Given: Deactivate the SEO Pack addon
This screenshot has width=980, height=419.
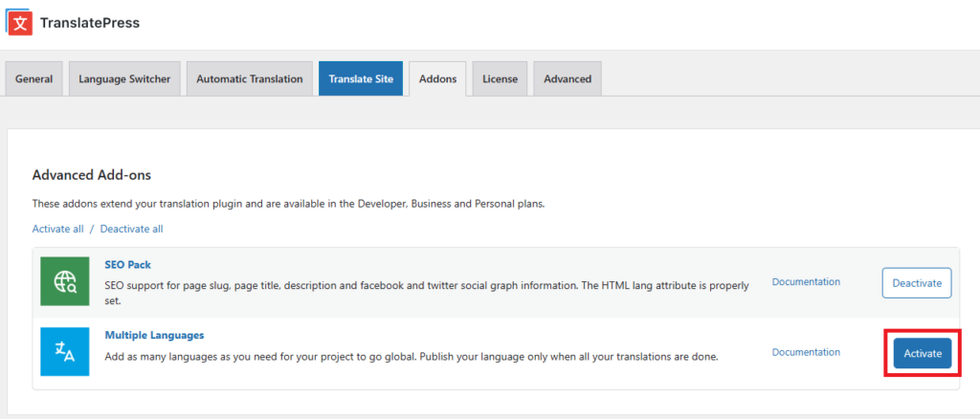Looking at the screenshot, I should (917, 283).
